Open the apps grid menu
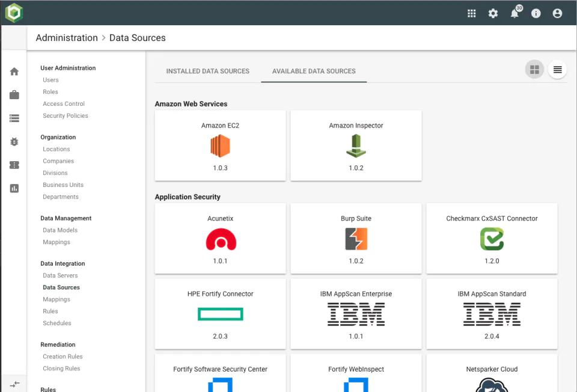This screenshot has width=577, height=392. [471, 14]
